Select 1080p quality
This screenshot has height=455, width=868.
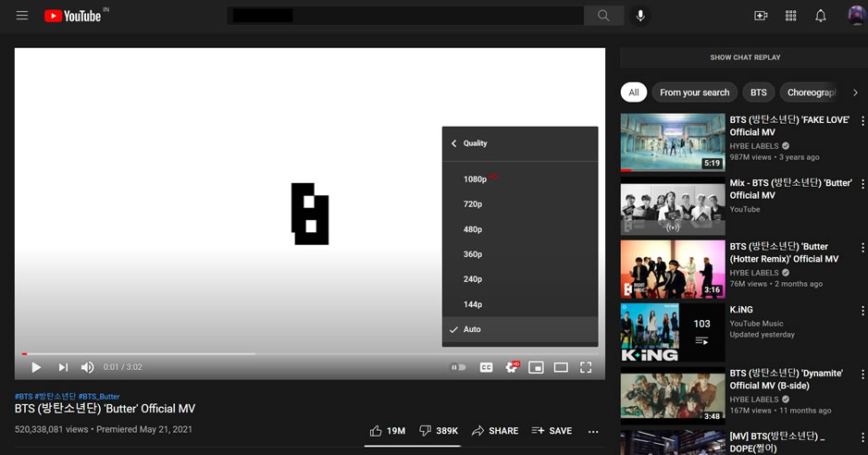520,178
